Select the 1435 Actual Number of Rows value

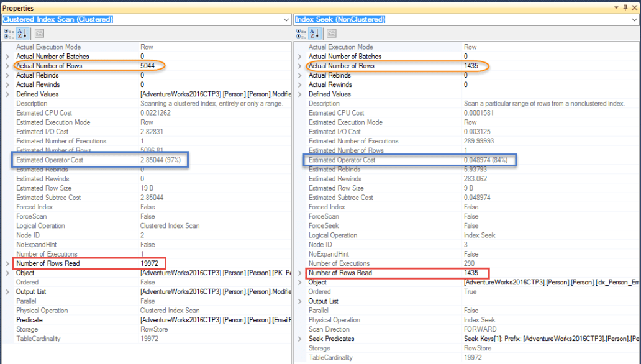coord(471,66)
